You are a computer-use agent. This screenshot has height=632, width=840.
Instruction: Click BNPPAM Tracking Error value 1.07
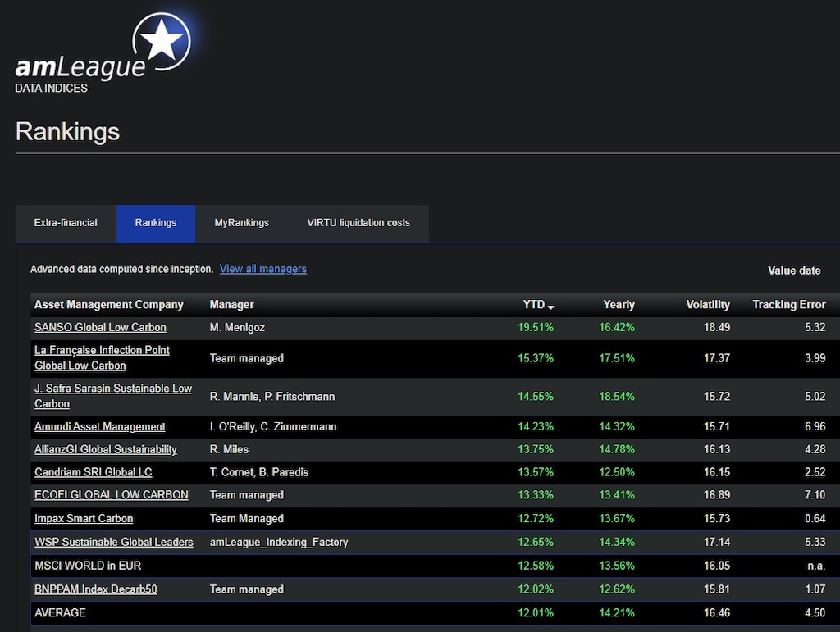pyautogui.click(x=815, y=589)
